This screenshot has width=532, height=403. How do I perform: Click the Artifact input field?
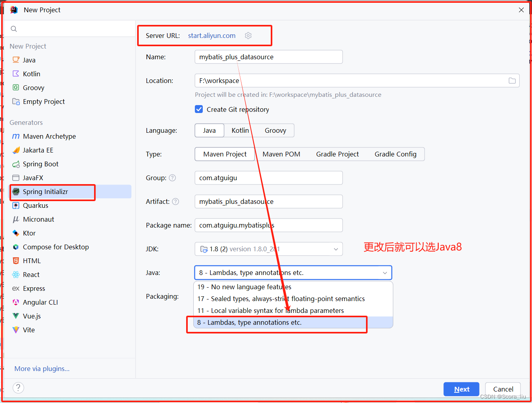269,201
